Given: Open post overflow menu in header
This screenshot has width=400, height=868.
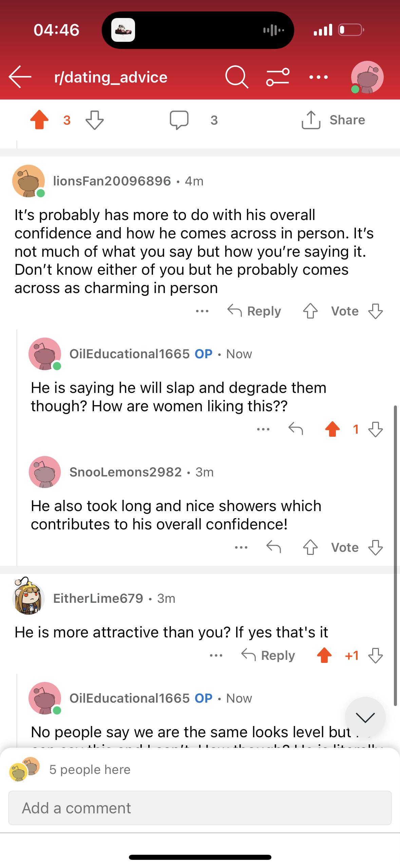Looking at the screenshot, I should [x=319, y=77].
